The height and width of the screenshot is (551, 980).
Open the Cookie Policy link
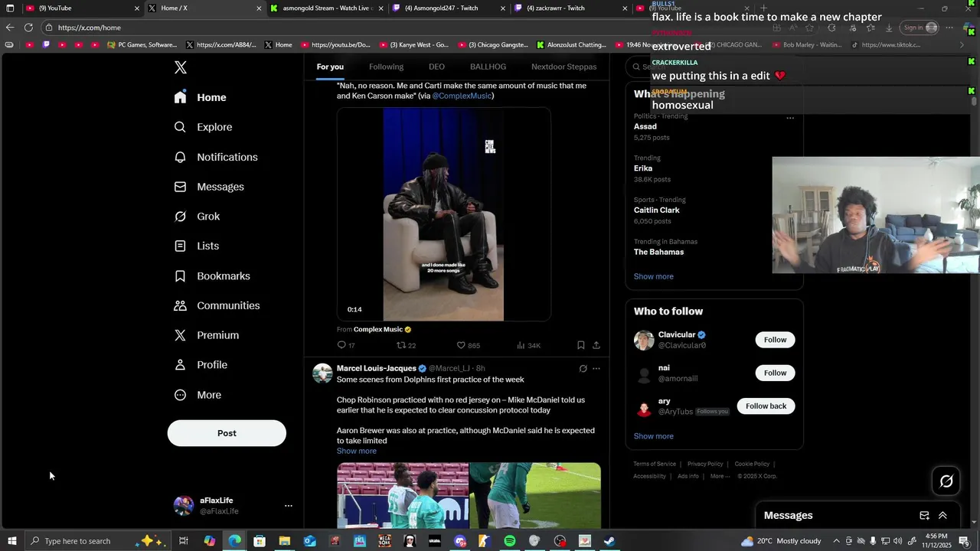[x=752, y=464]
